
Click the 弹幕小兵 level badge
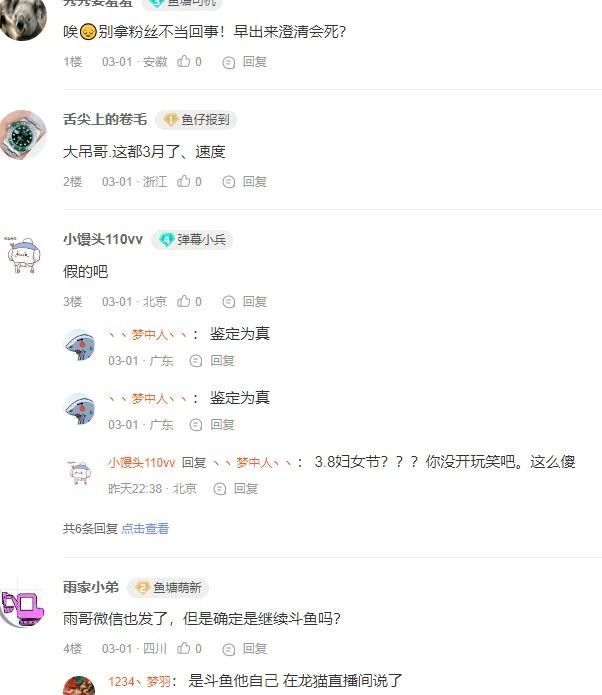click(192, 240)
